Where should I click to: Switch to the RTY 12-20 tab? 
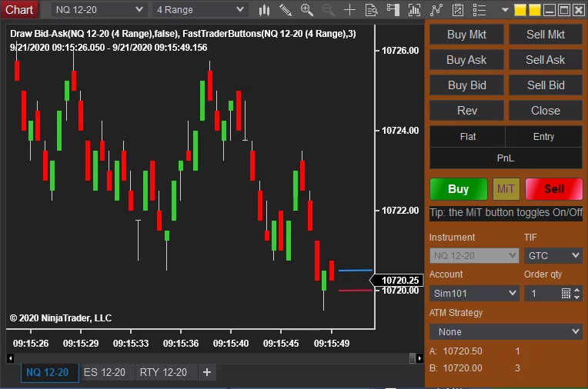point(163,372)
